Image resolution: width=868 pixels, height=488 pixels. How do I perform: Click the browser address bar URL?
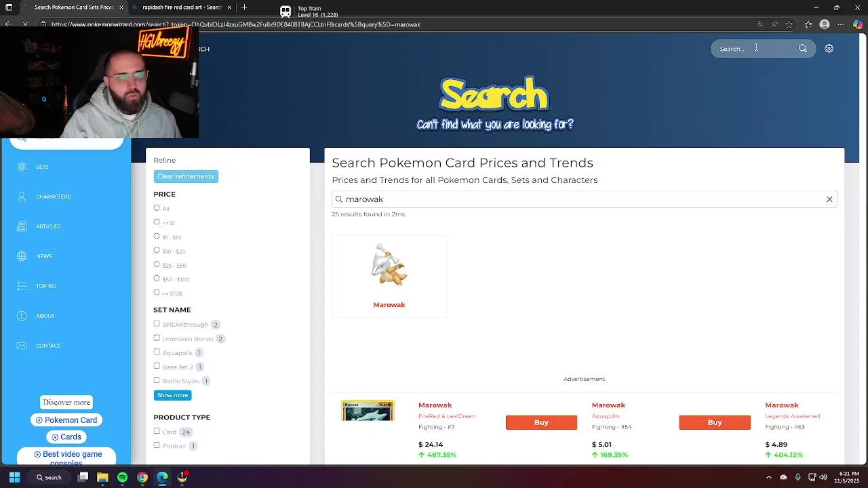[236, 24]
